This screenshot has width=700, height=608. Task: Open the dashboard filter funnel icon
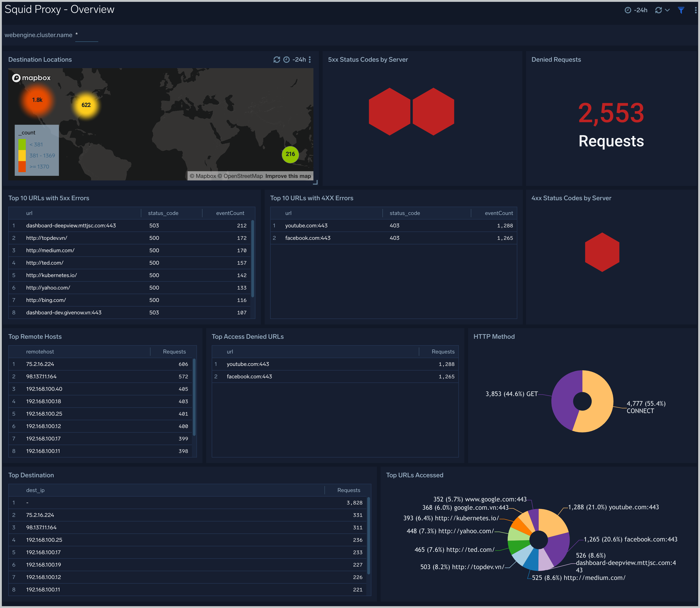[x=681, y=10]
